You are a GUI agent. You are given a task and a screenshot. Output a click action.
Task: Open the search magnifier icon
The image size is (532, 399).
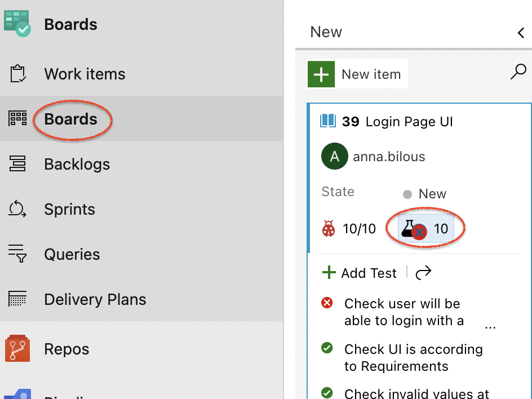tap(518, 72)
